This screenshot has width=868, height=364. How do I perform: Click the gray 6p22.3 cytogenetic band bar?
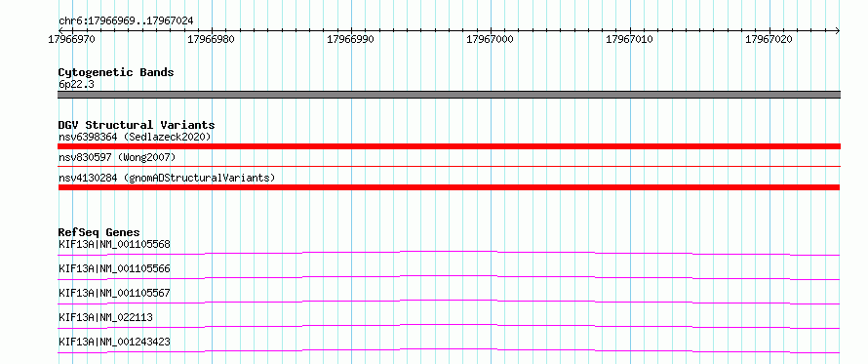449,95
